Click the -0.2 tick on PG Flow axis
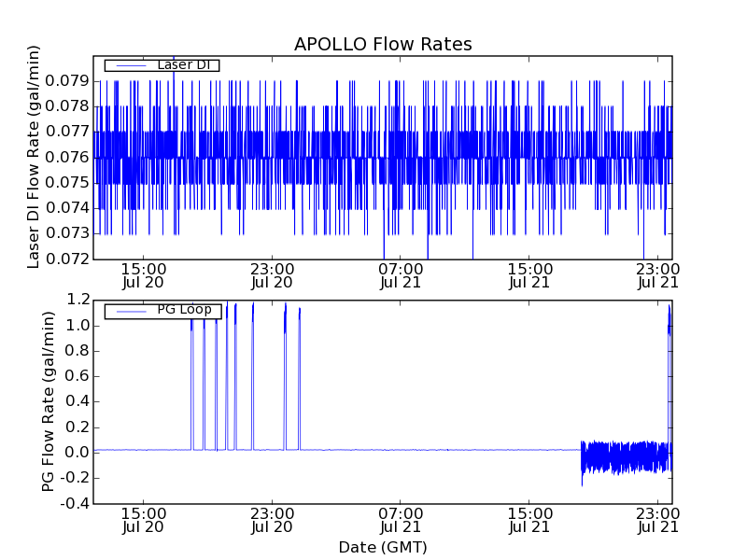Image resolution: width=747 pixels, height=560 pixels. point(75,478)
